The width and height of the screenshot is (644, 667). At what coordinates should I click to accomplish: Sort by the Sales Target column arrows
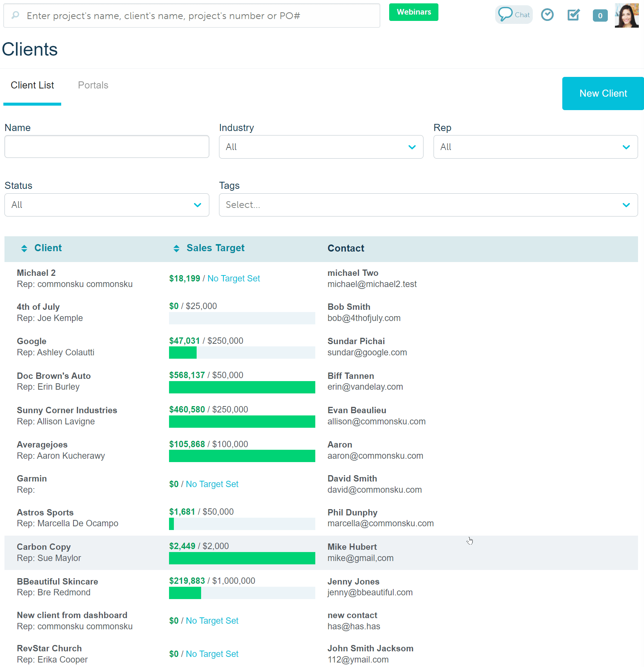click(x=176, y=248)
